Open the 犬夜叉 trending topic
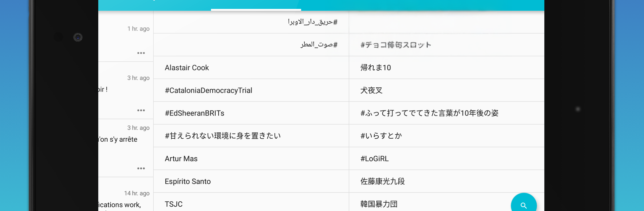Viewport: 644px width, 211px height. [371, 90]
